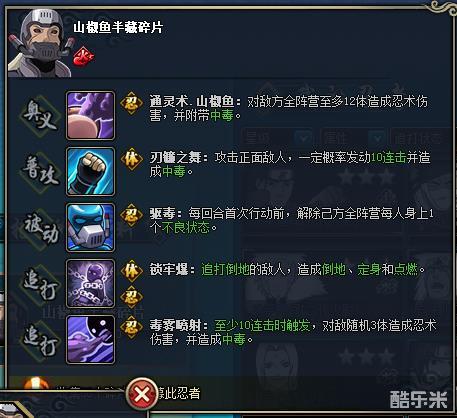Click the 酷乐米 watermark logo
The height and width of the screenshot is (418, 457).
[419, 399]
